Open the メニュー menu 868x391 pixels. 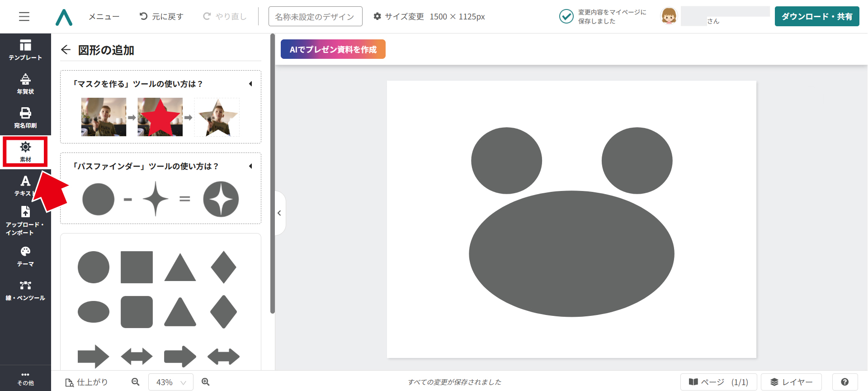104,17
